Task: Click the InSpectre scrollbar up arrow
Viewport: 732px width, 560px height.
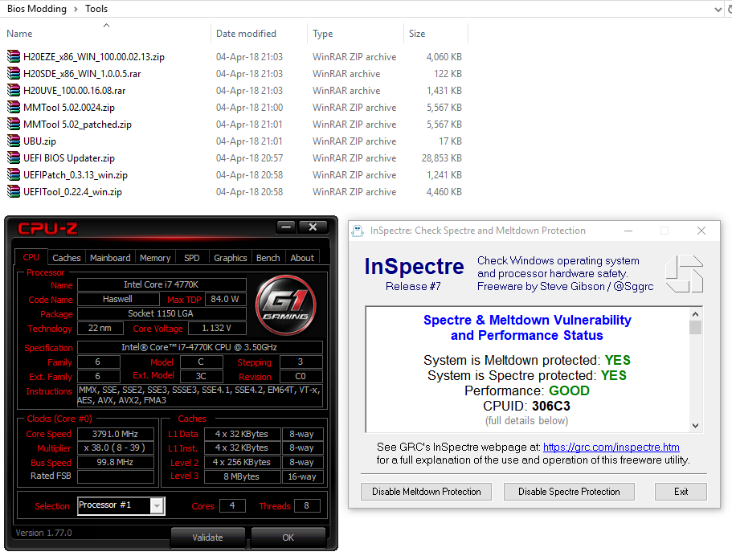Action: coord(696,314)
